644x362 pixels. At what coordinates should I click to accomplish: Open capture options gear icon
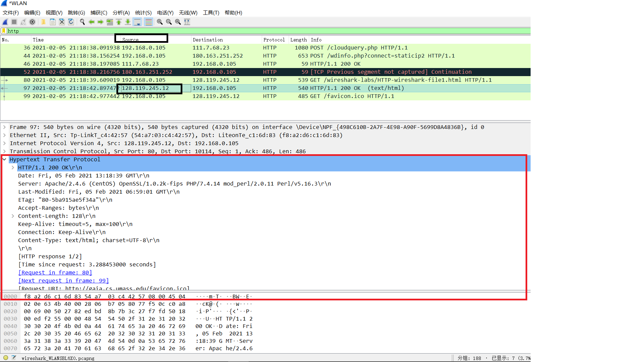(32, 22)
